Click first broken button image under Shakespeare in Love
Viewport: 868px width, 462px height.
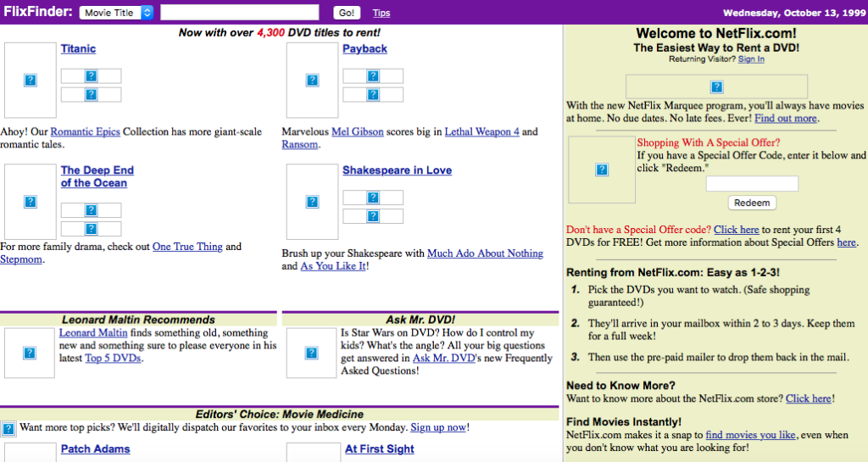coord(373,198)
